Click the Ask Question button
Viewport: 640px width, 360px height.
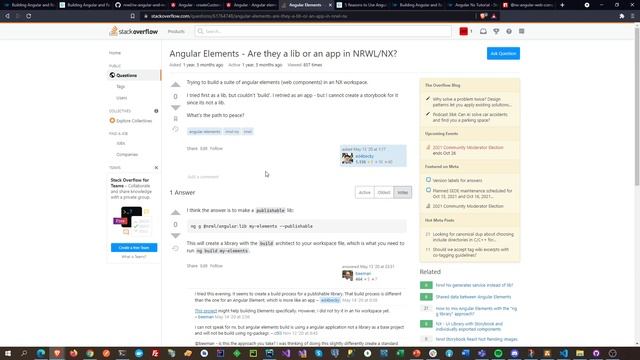point(503,53)
